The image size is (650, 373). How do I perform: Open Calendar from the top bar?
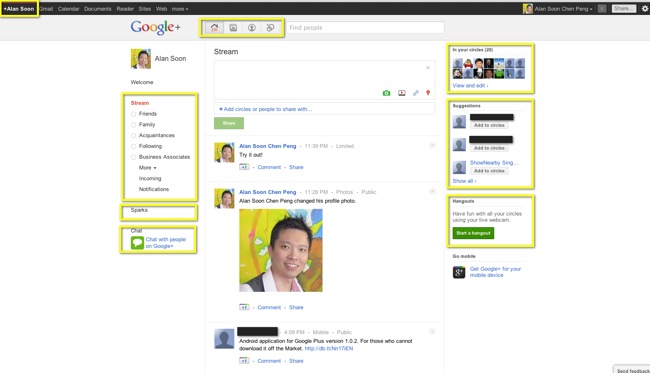68,9
